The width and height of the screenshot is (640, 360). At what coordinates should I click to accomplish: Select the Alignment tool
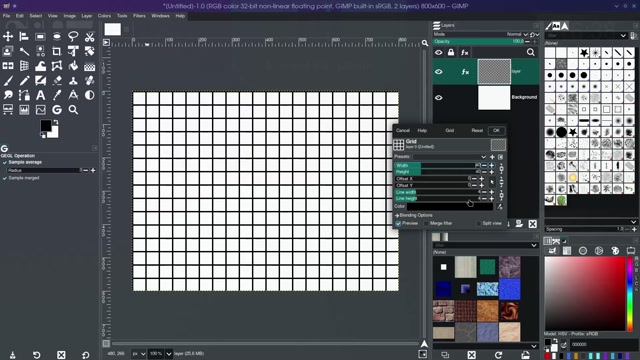[x=24, y=37]
